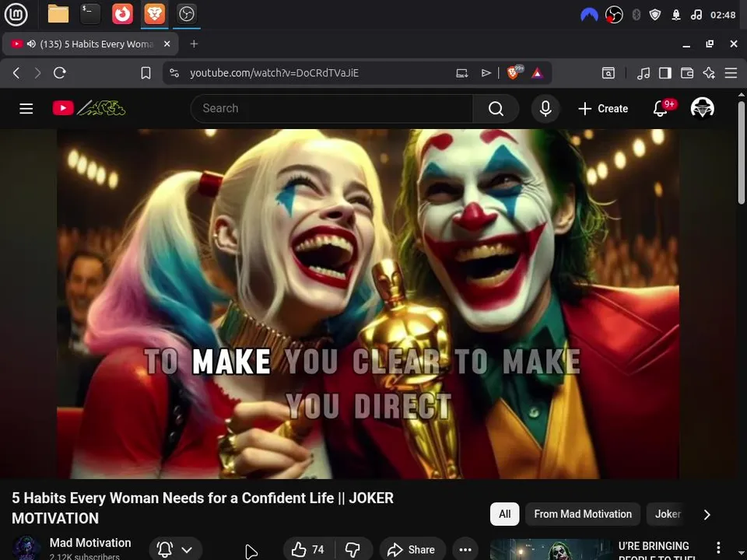The height and width of the screenshot is (560, 747).
Task: Reload the current page
Action: point(60,73)
